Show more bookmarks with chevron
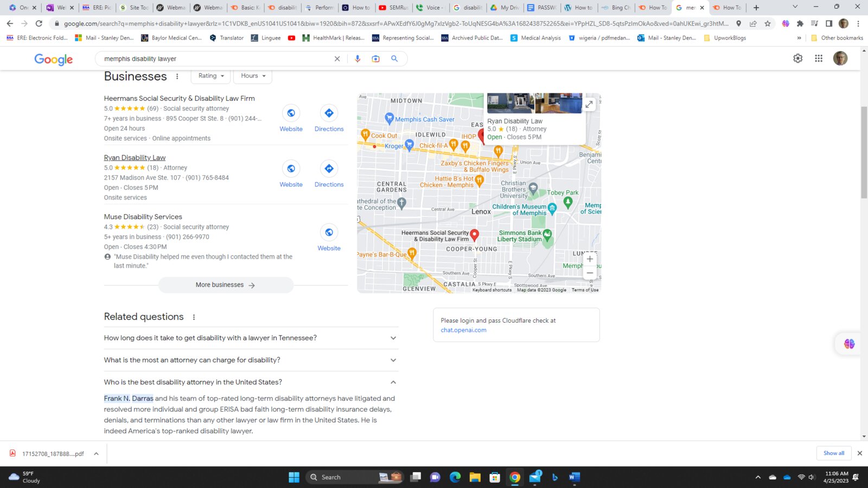868x488 pixels. click(x=799, y=38)
